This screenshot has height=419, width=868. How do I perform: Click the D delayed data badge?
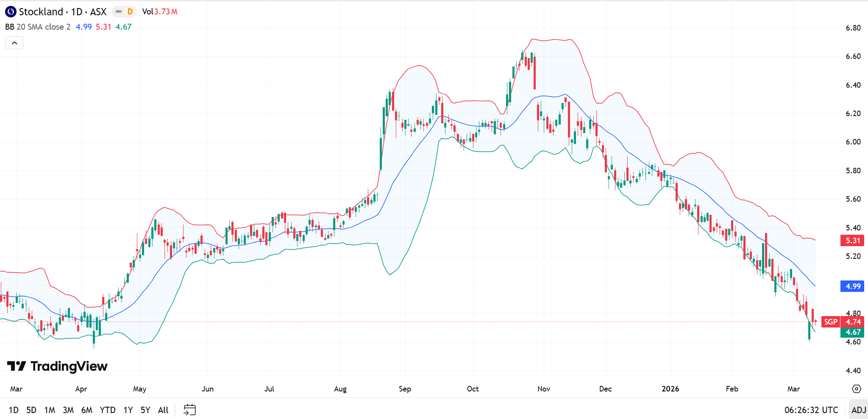(x=130, y=12)
